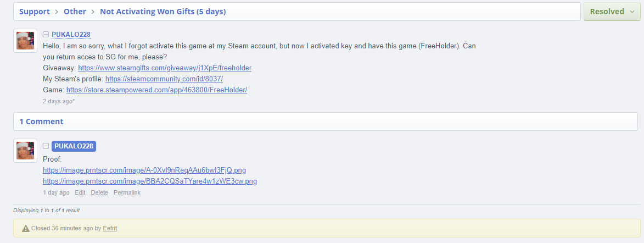Delete the Proof comment

coord(99,192)
